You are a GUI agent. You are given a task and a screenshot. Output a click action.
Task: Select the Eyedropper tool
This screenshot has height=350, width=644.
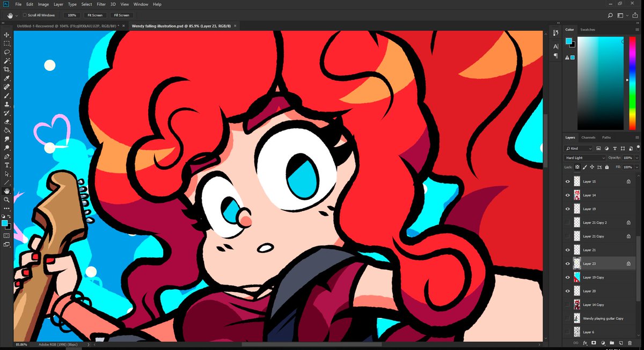(x=6, y=78)
